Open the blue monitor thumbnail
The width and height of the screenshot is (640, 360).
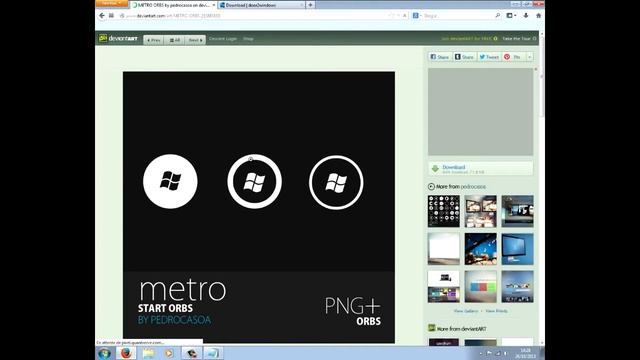517,249
